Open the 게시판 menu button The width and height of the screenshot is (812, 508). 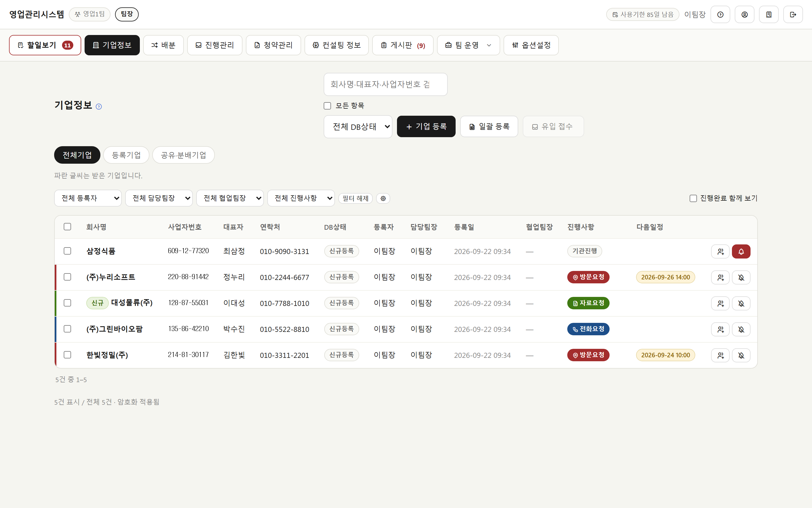(403, 45)
